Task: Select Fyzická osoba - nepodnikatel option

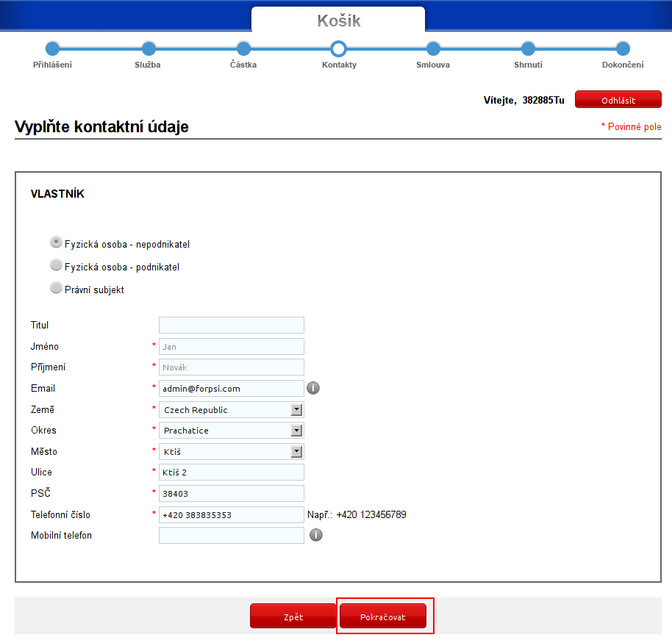Action: tap(56, 243)
